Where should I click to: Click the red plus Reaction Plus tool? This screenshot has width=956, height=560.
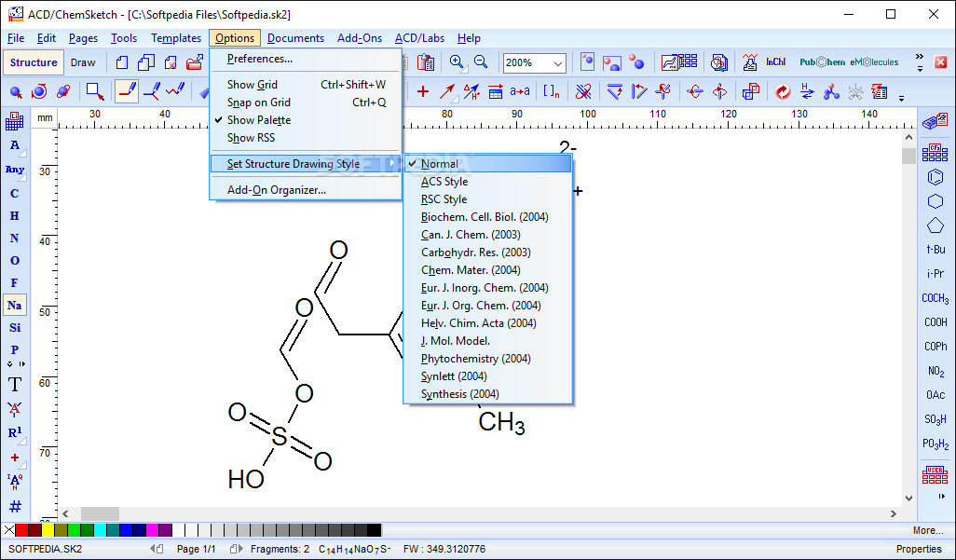click(x=422, y=92)
